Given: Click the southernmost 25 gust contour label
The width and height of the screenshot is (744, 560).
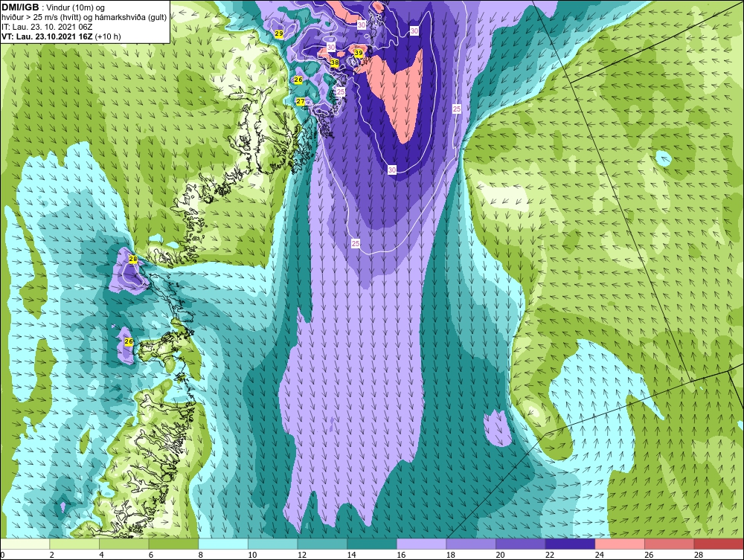Looking at the screenshot, I should 356,243.
